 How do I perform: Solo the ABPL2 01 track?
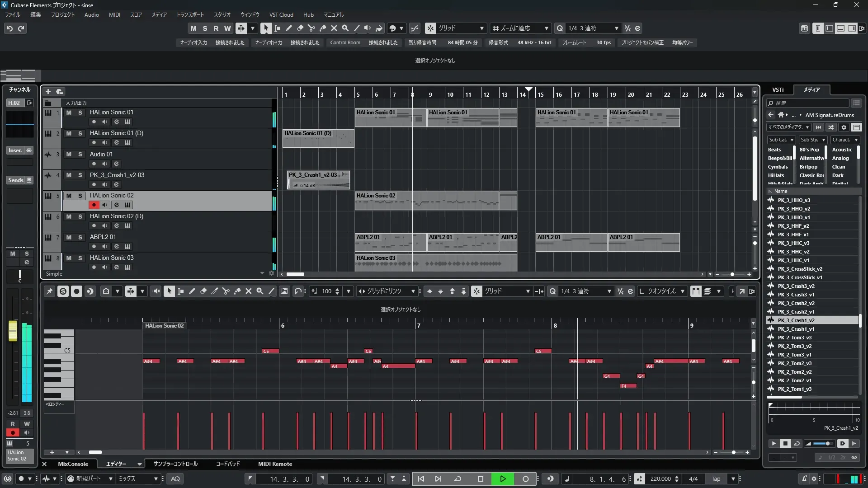click(80, 237)
